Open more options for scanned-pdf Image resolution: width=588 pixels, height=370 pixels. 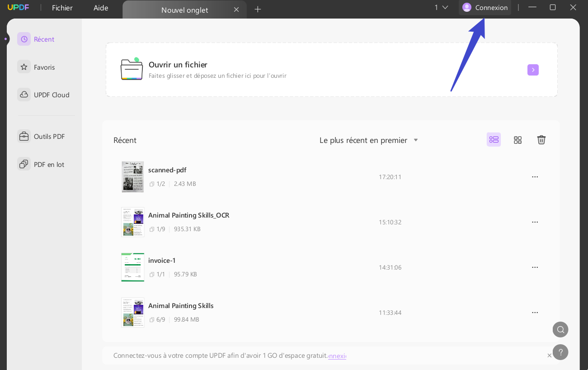pyautogui.click(x=535, y=177)
